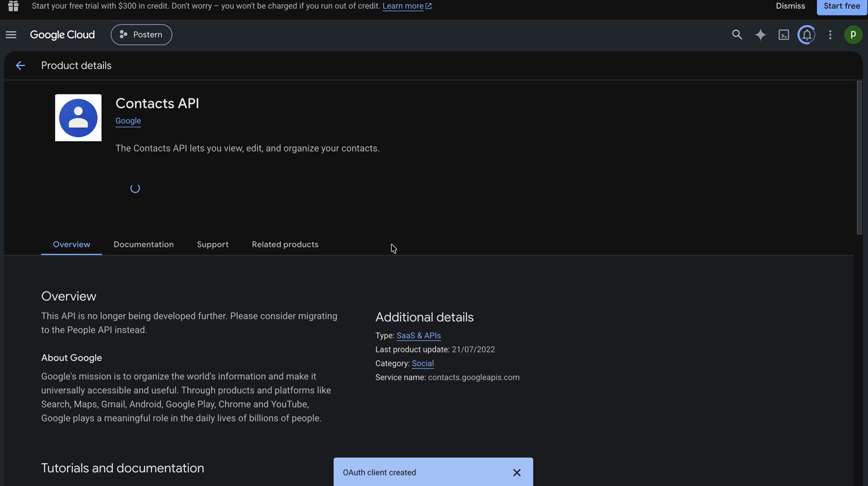Close the 'OAuth client created' toast

517,473
